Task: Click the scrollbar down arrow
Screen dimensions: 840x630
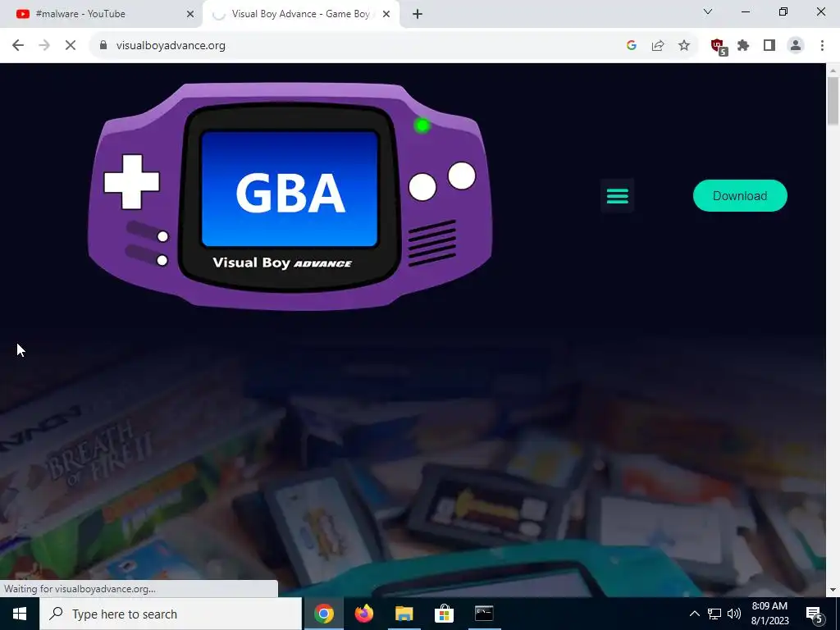Action: point(833,590)
